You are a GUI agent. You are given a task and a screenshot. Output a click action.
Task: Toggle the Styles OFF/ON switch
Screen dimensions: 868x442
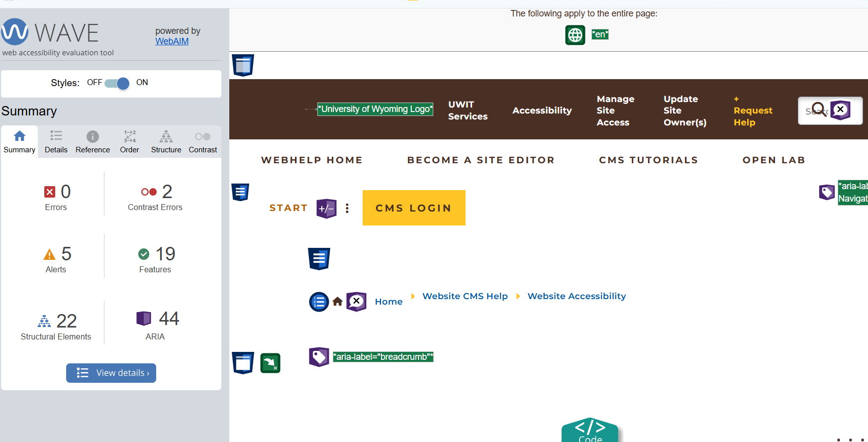(x=117, y=83)
